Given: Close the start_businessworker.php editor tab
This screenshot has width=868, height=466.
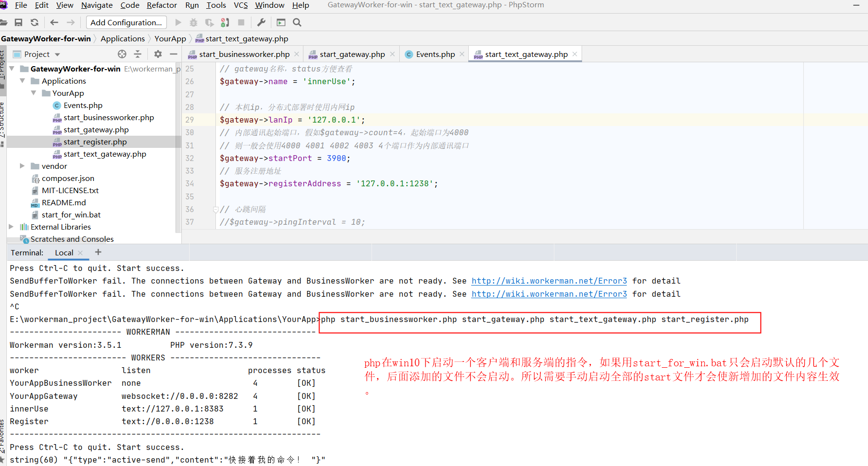Looking at the screenshot, I should pyautogui.click(x=297, y=54).
